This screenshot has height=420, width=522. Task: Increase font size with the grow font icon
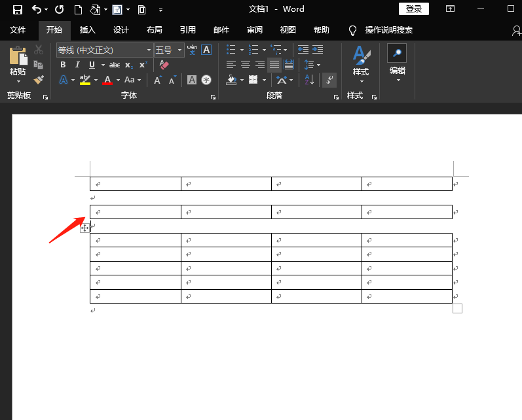click(x=158, y=80)
